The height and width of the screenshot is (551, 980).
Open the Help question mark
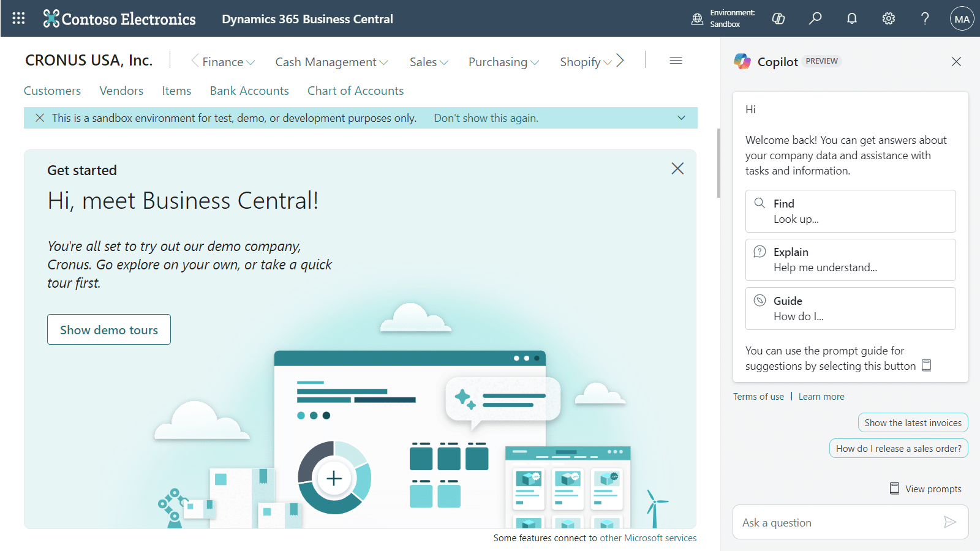point(925,18)
